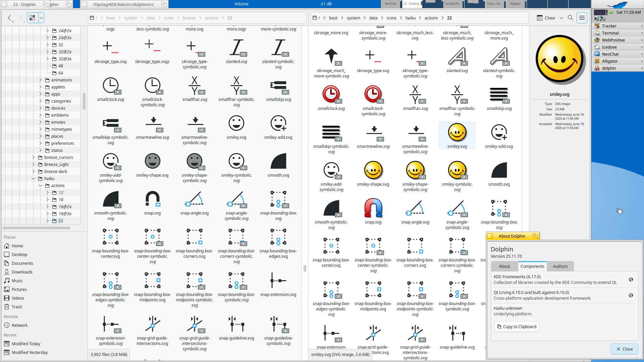The width and height of the screenshot is (644, 362).
Task: Expand the animations folder in tree
Action: (40, 80)
